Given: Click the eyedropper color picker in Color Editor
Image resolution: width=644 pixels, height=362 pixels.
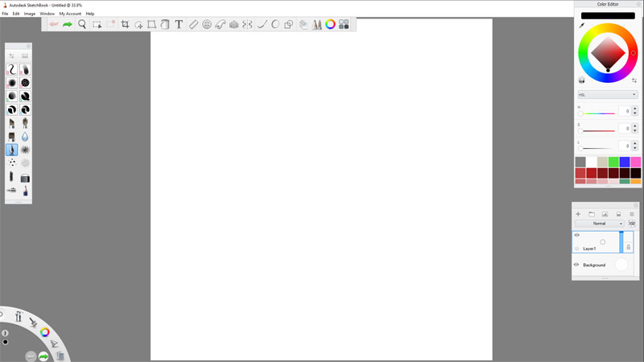Looking at the screenshot, I should coord(581,26).
